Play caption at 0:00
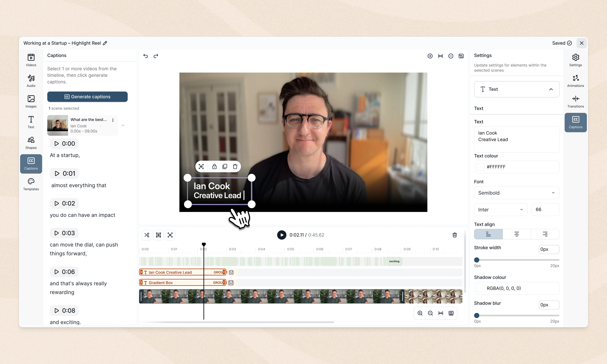Screen dimensions: 607x364 pos(64,143)
